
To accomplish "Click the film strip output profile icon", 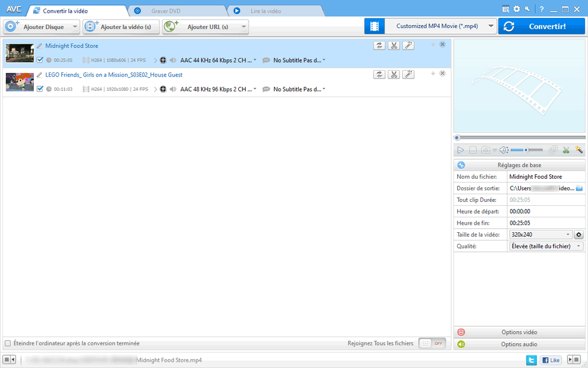I will (x=374, y=26).
